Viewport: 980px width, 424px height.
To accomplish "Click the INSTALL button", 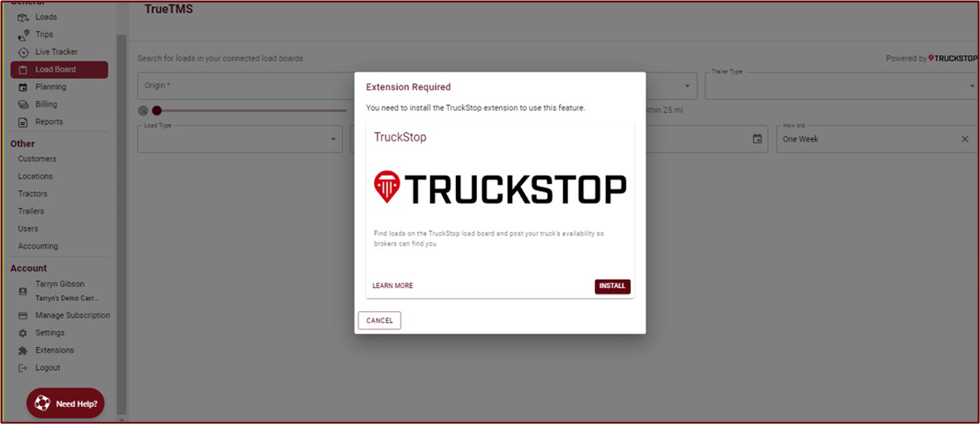I will pyautogui.click(x=612, y=286).
